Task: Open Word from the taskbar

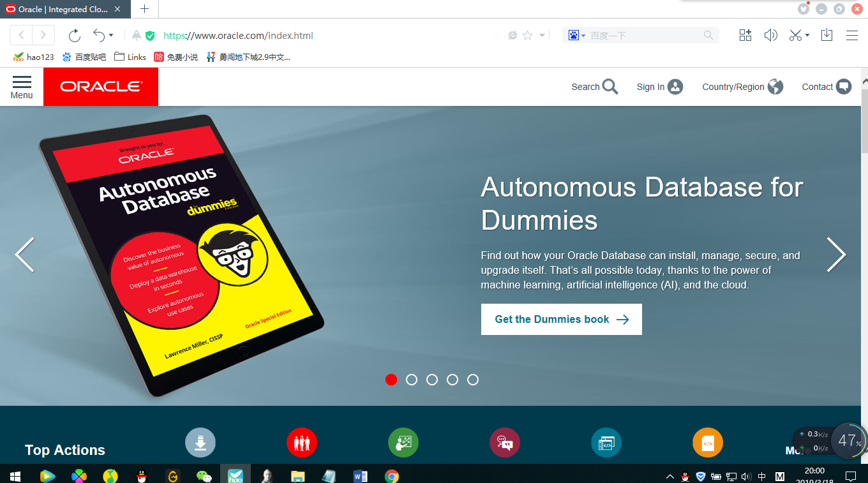Action: click(x=360, y=476)
